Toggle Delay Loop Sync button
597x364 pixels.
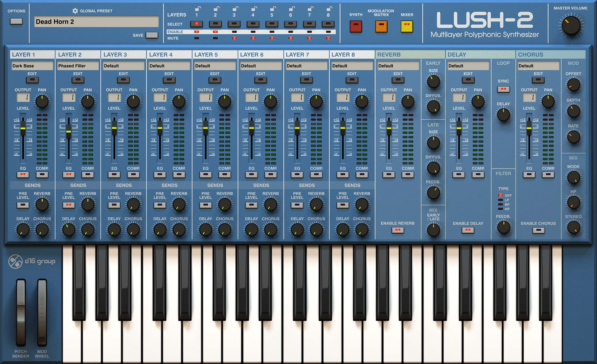tap(503, 89)
